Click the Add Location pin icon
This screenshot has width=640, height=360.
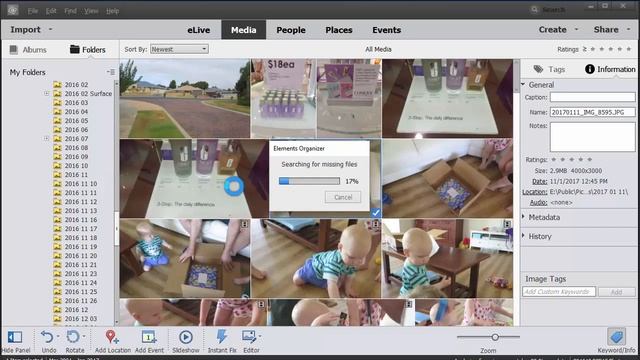click(112, 337)
